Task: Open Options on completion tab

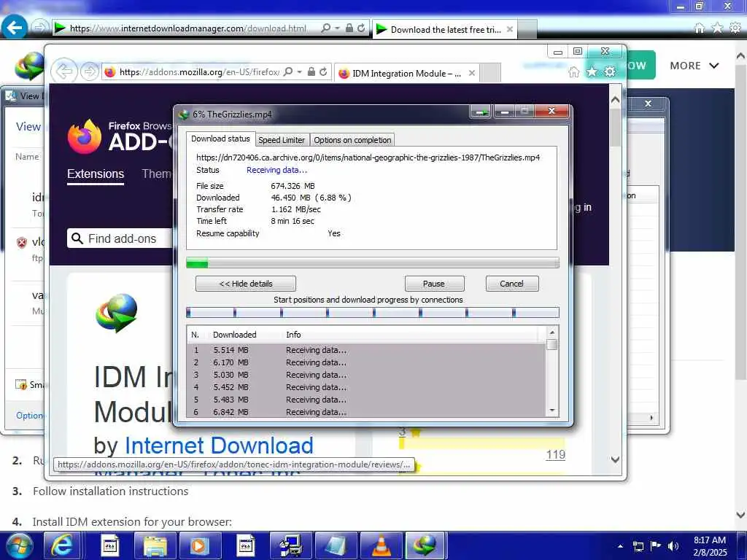Action: point(352,140)
